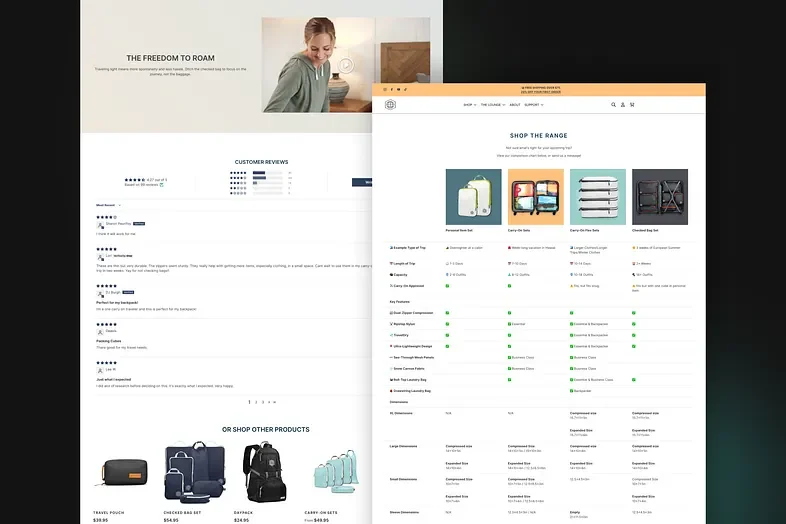Expand the Shop dropdown menu

[468, 105]
